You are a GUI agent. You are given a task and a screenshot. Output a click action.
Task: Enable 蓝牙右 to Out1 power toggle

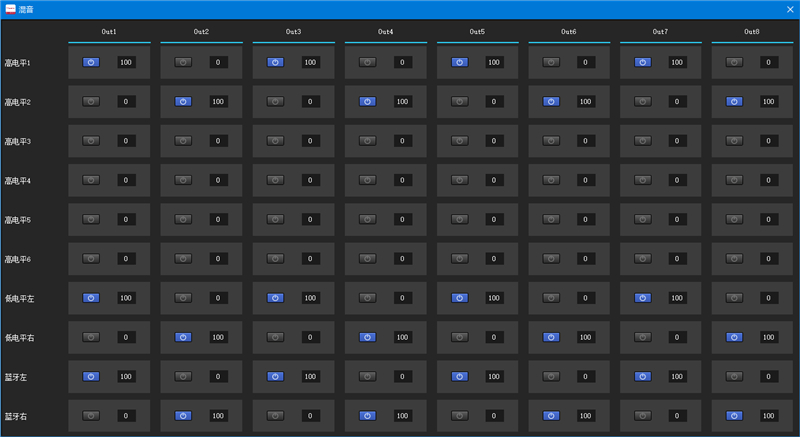pos(91,416)
